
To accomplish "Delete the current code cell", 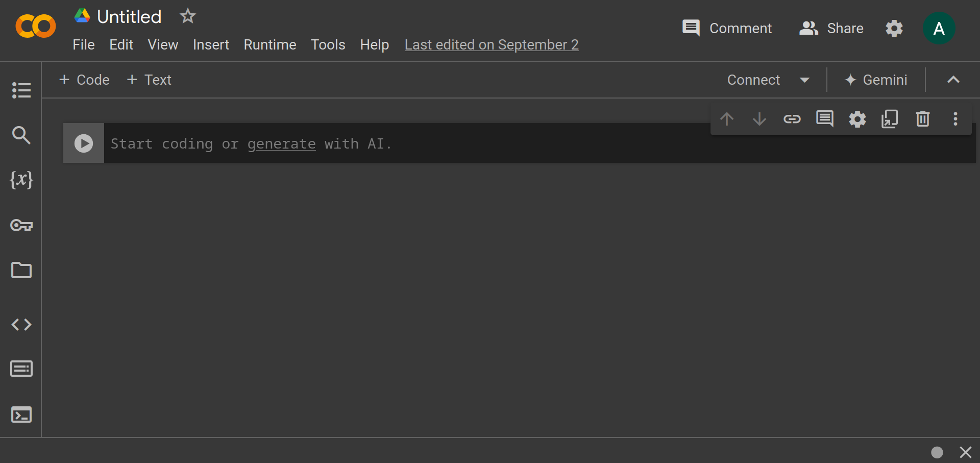I will (922, 119).
